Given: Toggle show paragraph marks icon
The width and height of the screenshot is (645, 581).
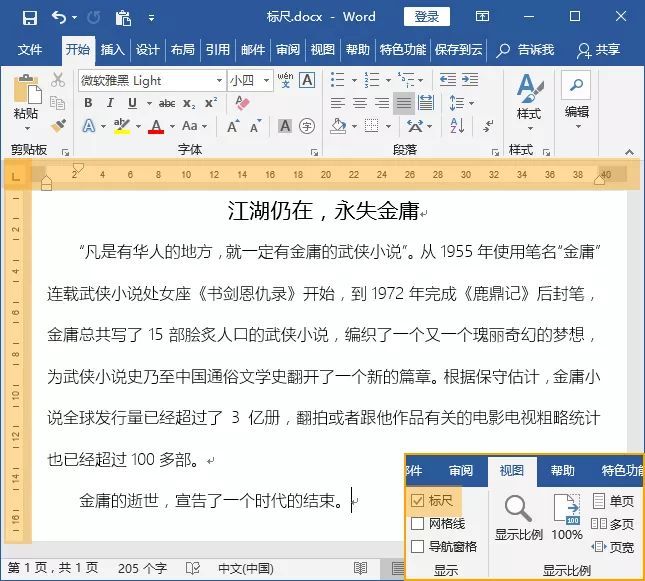Looking at the screenshot, I should pyautogui.click(x=488, y=126).
